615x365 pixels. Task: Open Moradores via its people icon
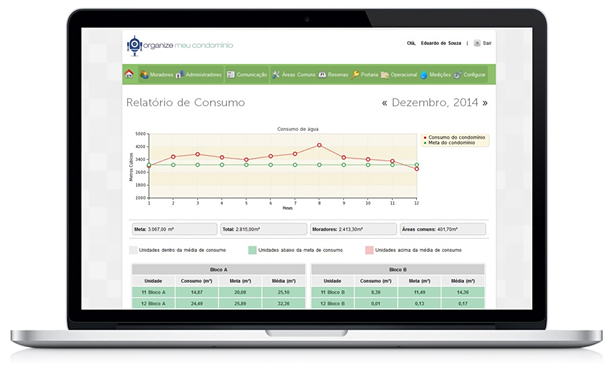(144, 74)
